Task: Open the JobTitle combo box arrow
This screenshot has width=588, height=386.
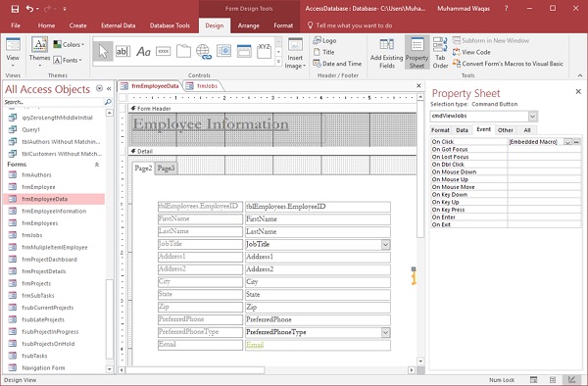Action: [385, 245]
